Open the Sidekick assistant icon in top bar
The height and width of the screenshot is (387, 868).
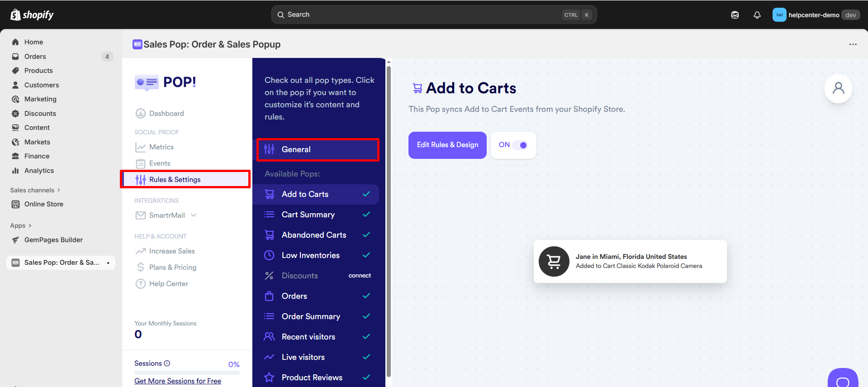click(x=735, y=15)
